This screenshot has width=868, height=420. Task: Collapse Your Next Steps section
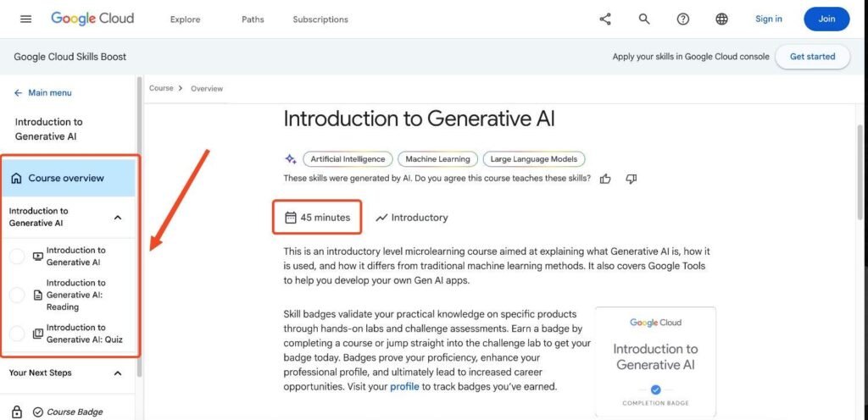117,373
